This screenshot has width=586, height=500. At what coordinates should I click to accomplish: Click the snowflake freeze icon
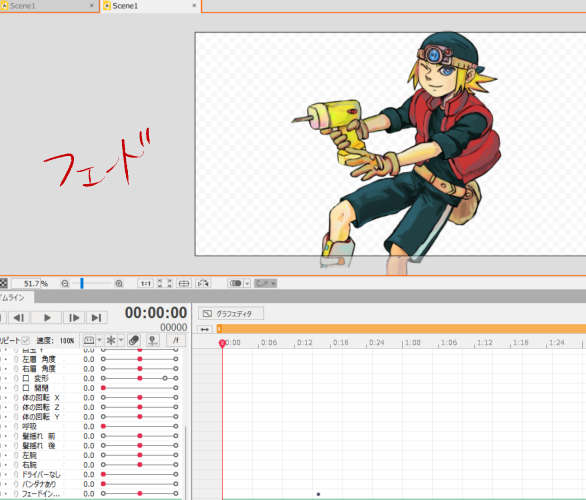pos(111,340)
